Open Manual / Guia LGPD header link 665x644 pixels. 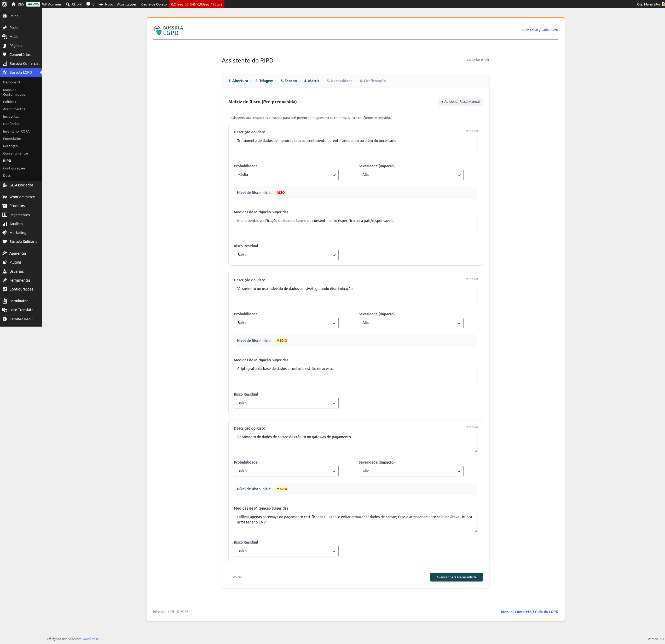(x=540, y=30)
